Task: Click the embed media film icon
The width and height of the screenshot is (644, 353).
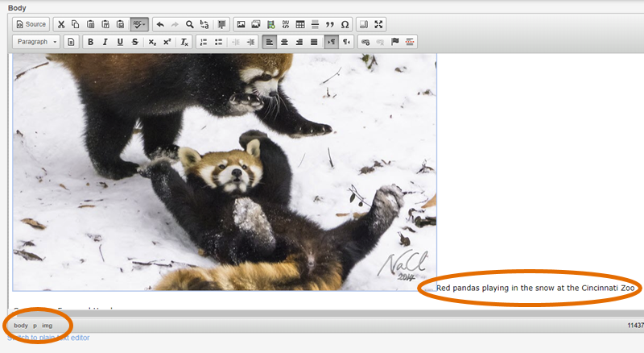Action: (x=270, y=24)
